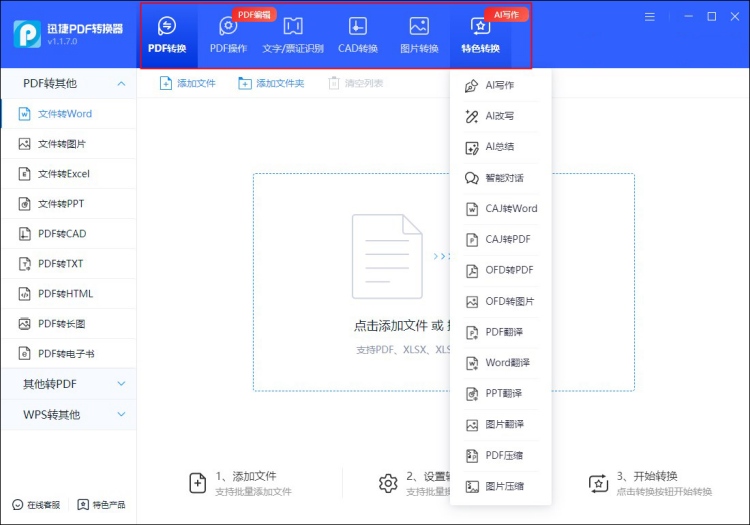The height and width of the screenshot is (525, 750).
Task: Open the 图片转换 tab
Action: coord(419,35)
